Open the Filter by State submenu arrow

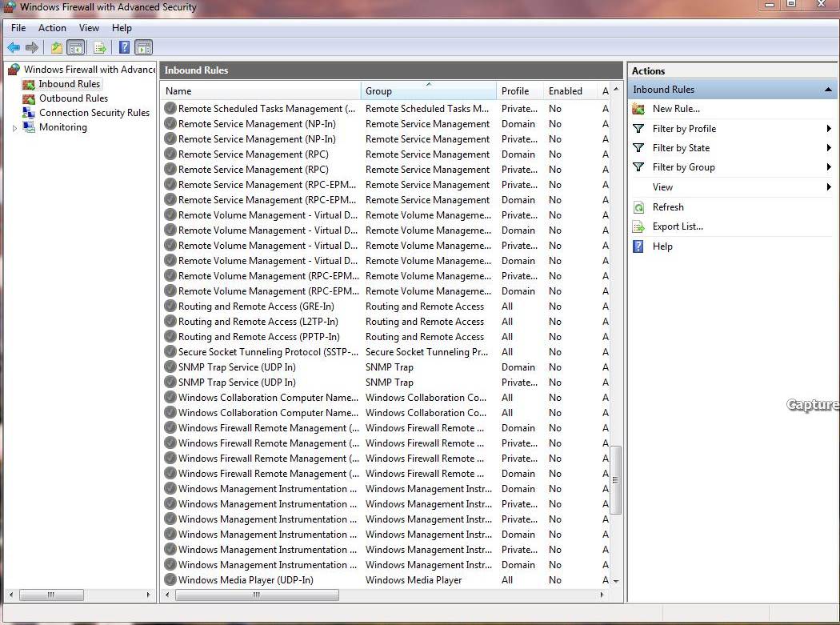click(x=829, y=148)
